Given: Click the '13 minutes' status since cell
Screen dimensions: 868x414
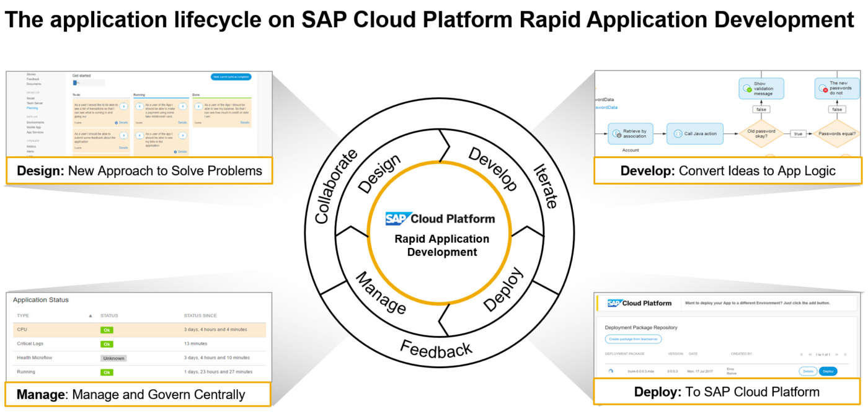Looking at the screenshot, I should pyautogui.click(x=196, y=343).
